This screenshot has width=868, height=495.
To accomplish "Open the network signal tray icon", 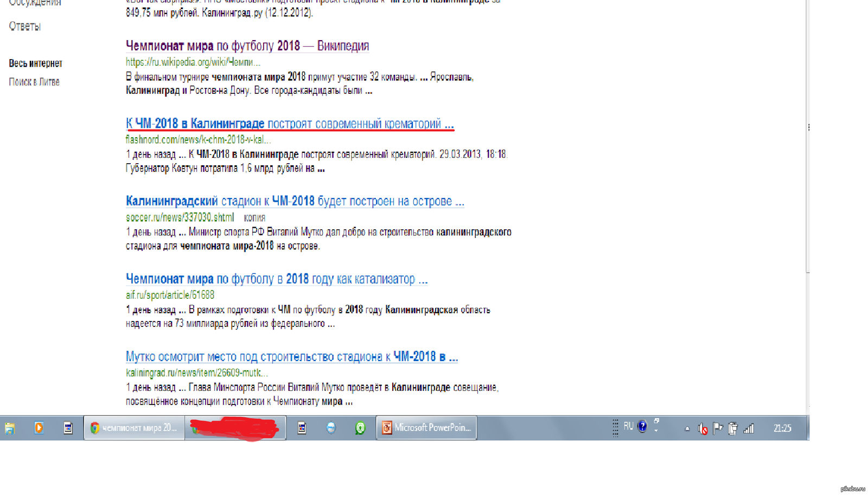I will click(x=749, y=429).
